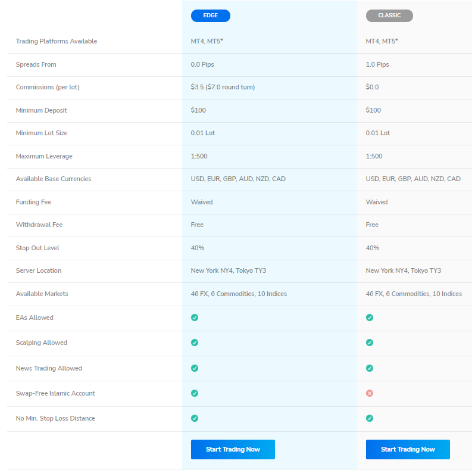
Task: Click 'MT4, MT5*' in EDGE column
Action: 207,41
